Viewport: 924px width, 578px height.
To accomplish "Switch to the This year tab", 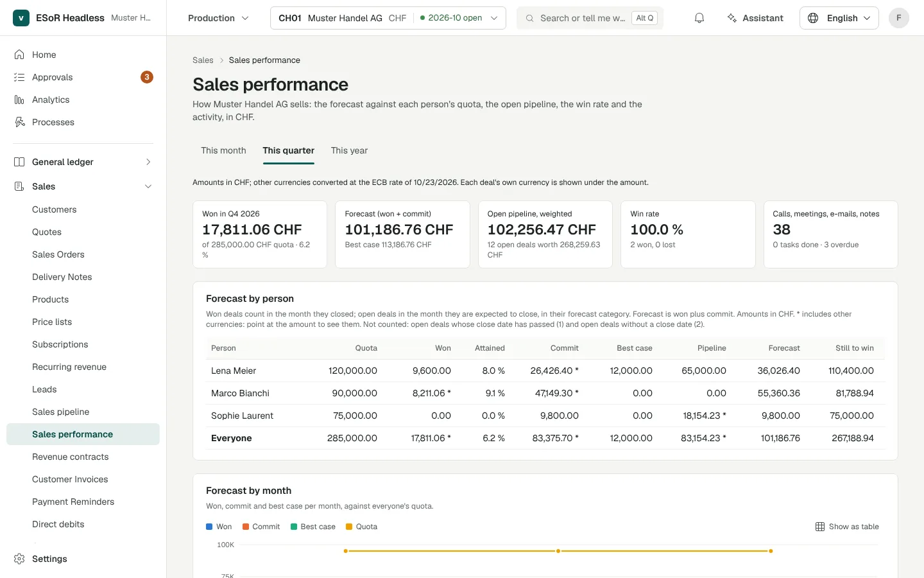I will (x=349, y=150).
